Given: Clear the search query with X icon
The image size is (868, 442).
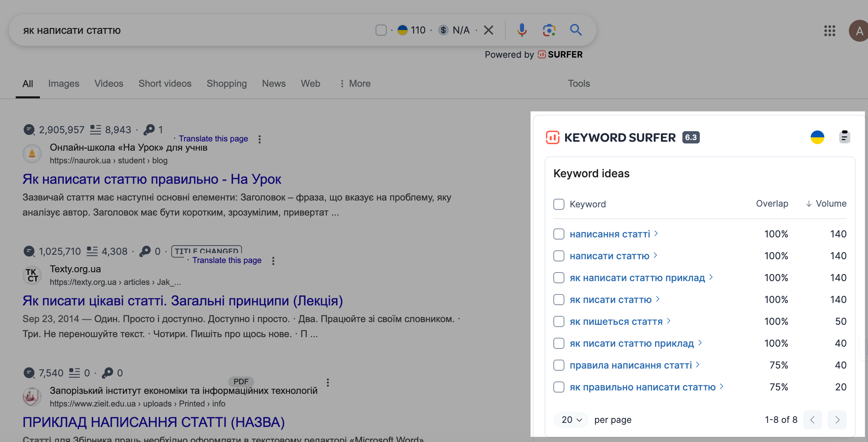Looking at the screenshot, I should [489, 30].
